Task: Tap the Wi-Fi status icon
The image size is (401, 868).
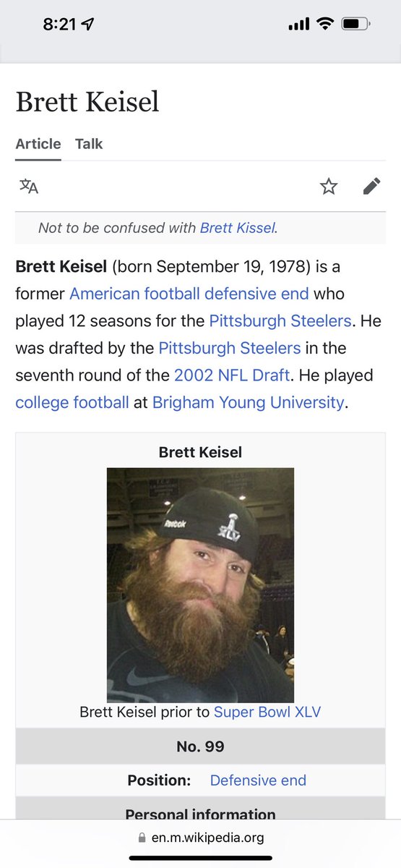Action: pos(325,24)
